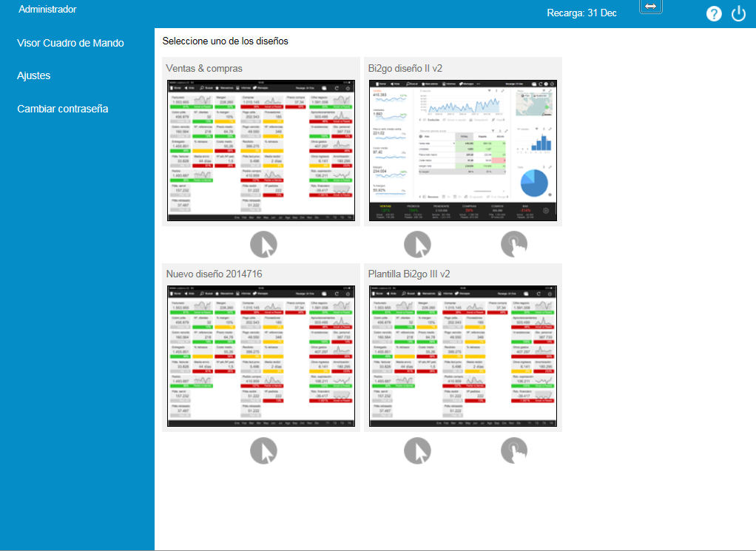Click the Recarga: 31 Dec text
Viewport: 756px width, 551px height.
point(581,13)
